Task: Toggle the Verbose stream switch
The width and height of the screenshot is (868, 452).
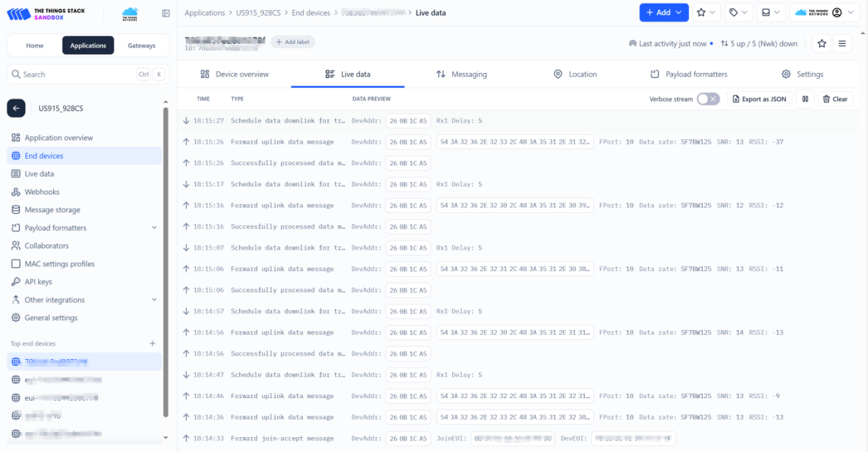Action: coord(708,99)
